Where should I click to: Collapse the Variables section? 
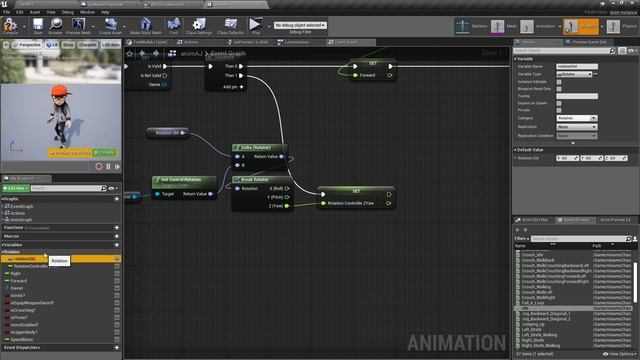[3, 245]
